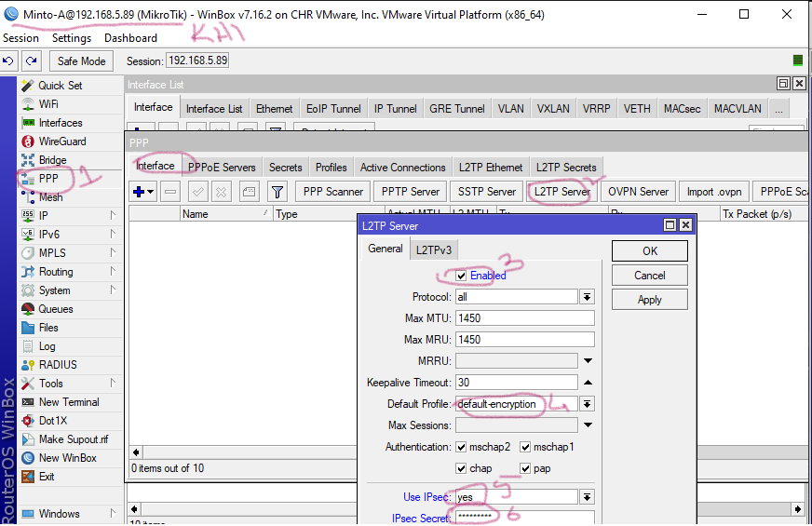
Task: Open the Default Profile dropdown arrow
Action: 588,404
